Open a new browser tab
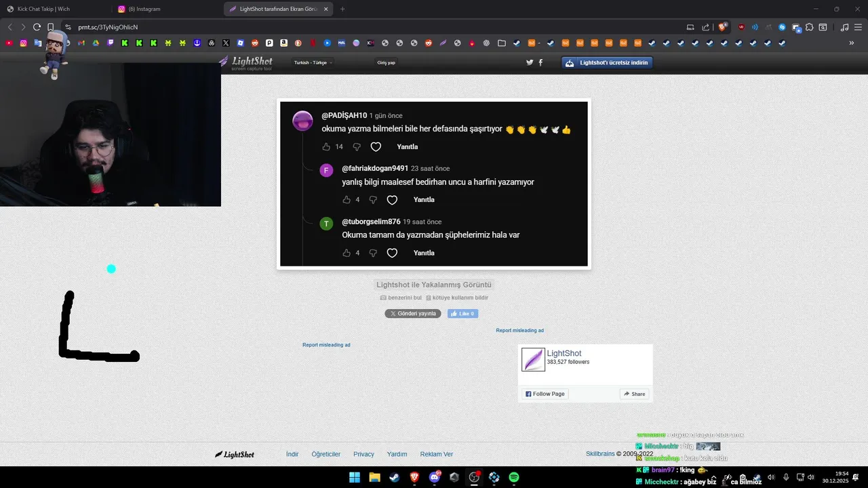Viewport: 868px width, 488px height. click(342, 9)
